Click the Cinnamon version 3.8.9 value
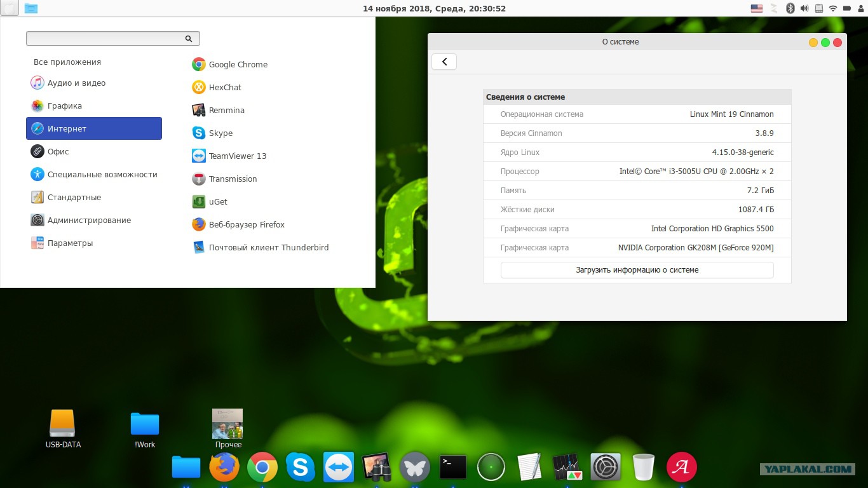Screen dimensions: 868x488 point(764,133)
